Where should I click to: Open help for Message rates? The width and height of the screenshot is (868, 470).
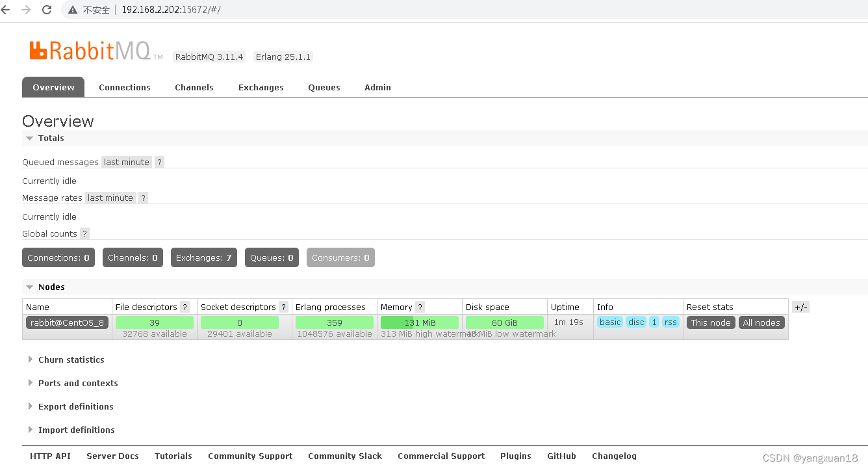pos(143,198)
